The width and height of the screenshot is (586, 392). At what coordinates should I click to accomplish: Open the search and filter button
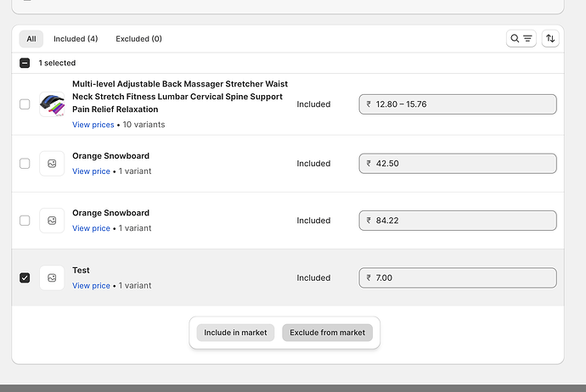pos(521,38)
